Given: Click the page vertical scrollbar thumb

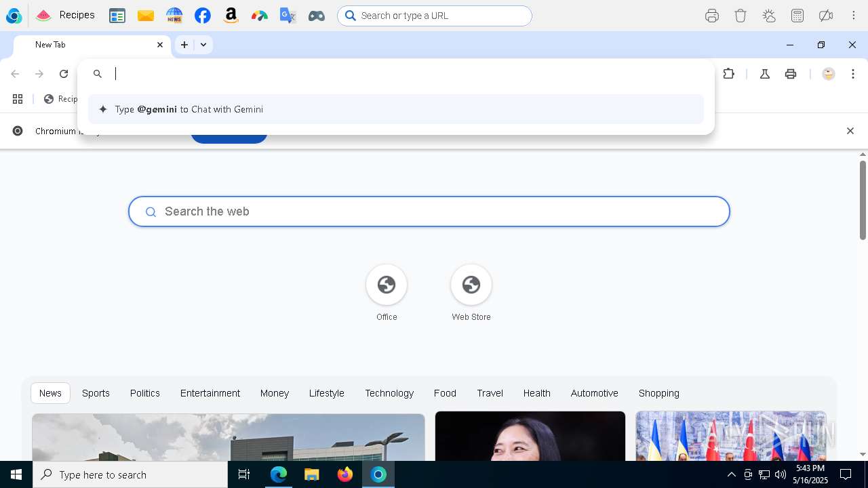Looking at the screenshot, I should [863, 200].
